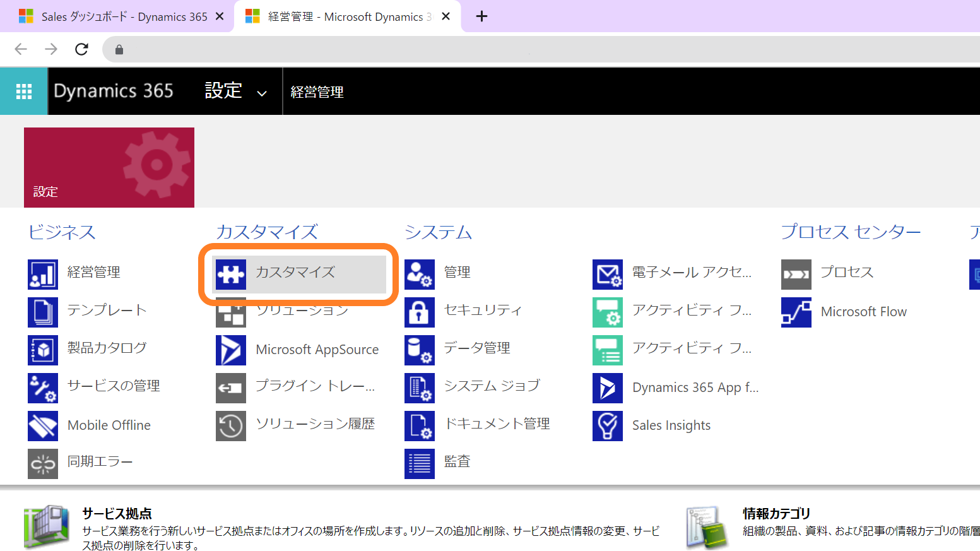Click the カスタマイズ puzzle piece icon
The width and height of the screenshot is (980, 551).
click(231, 275)
